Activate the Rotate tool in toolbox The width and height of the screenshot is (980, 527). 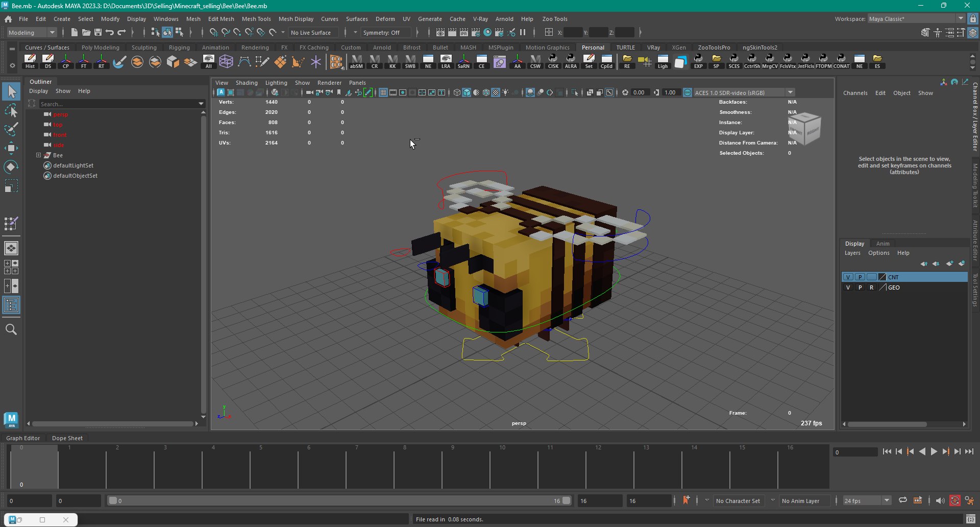tap(11, 167)
